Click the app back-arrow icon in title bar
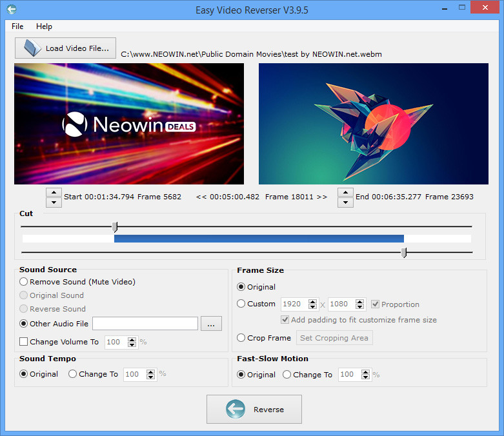The width and height of the screenshot is (504, 436). pos(12,9)
